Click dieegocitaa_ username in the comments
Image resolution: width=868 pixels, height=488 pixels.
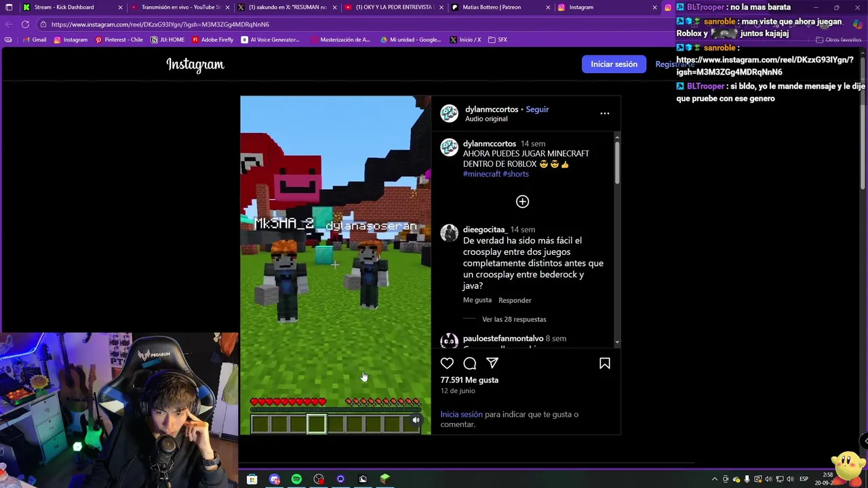(x=485, y=230)
